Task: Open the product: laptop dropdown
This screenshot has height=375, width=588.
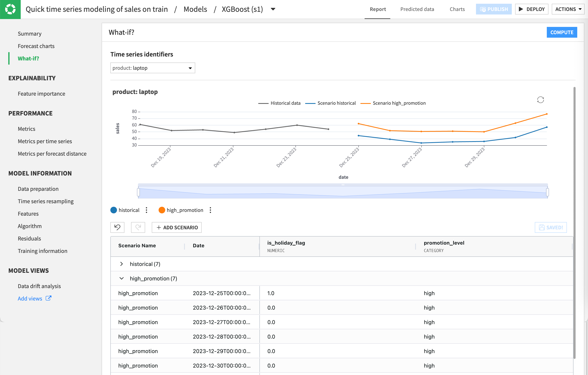Action: click(x=153, y=68)
